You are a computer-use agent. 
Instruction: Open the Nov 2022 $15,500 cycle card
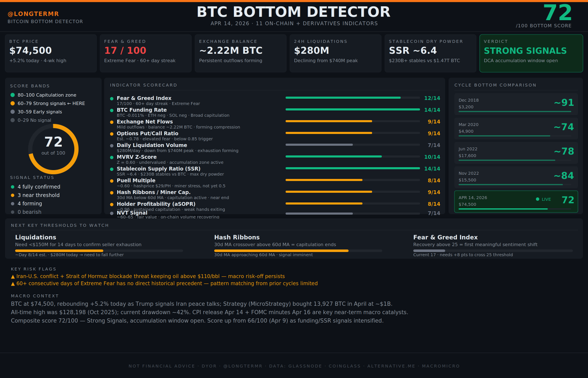516,176
